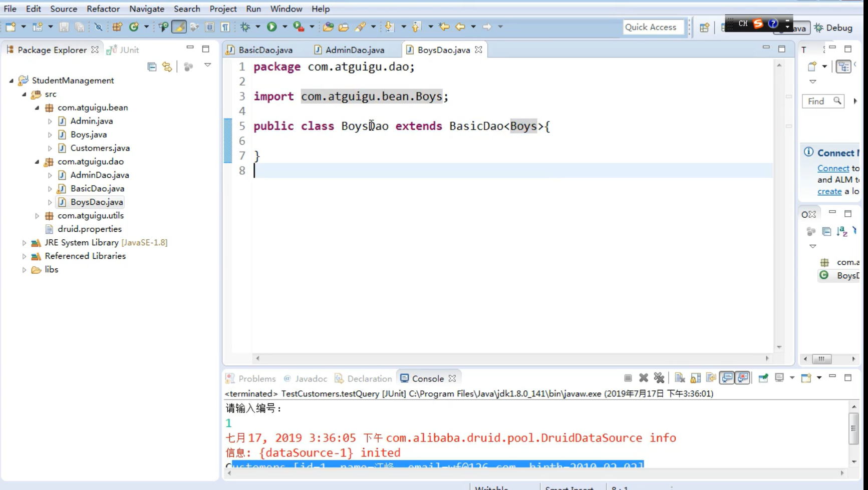Collapse the src folder node
Viewport: 868px width, 490px height.
[x=24, y=94]
